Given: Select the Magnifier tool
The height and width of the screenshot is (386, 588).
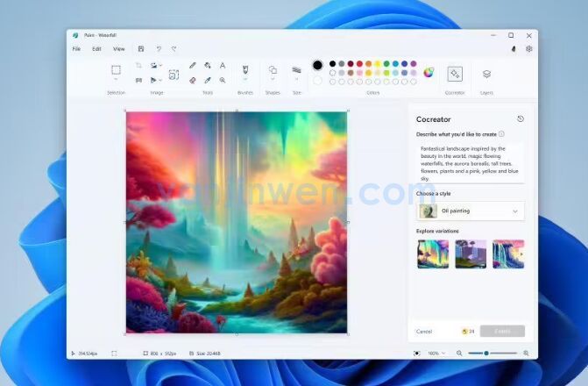Looking at the screenshot, I should tap(223, 80).
